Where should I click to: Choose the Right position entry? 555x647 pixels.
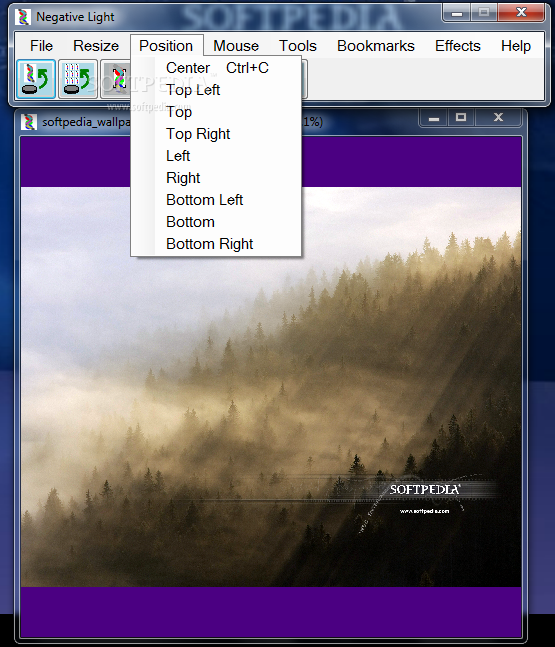point(216,178)
